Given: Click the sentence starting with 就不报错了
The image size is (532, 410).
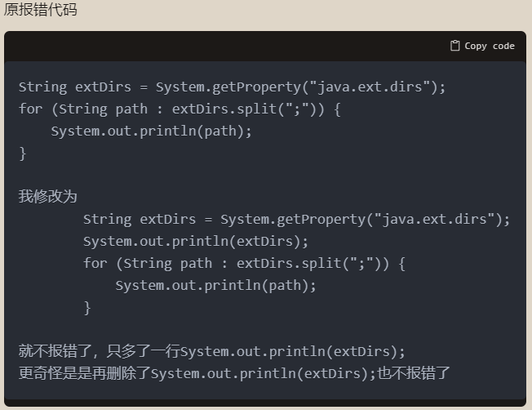Looking at the screenshot, I should pyautogui.click(x=212, y=351).
